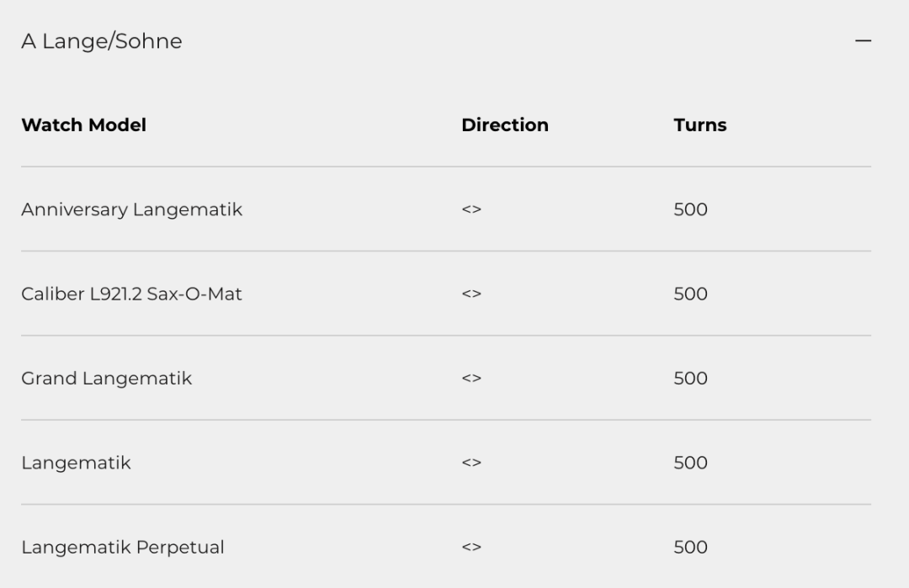
Task: Click direction symbol for Langematik Perpetual
Action: (x=471, y=548)
